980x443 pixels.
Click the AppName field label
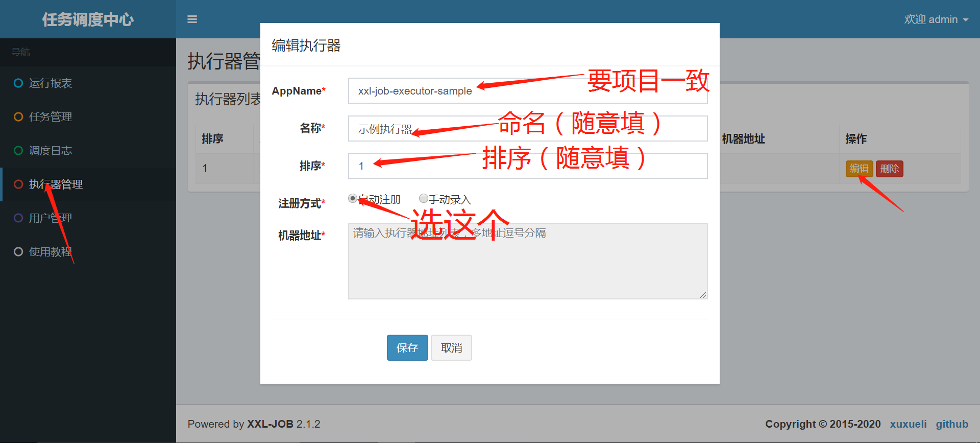click(299, 91)
